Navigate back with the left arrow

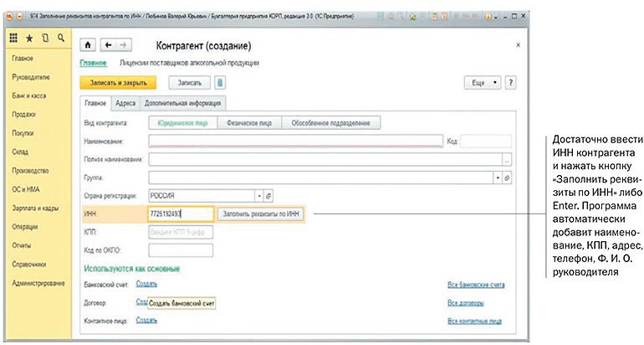point(107,44)
